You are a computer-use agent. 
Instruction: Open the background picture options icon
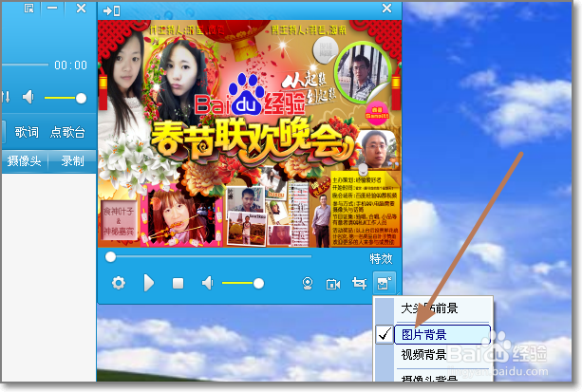(385, 284)
